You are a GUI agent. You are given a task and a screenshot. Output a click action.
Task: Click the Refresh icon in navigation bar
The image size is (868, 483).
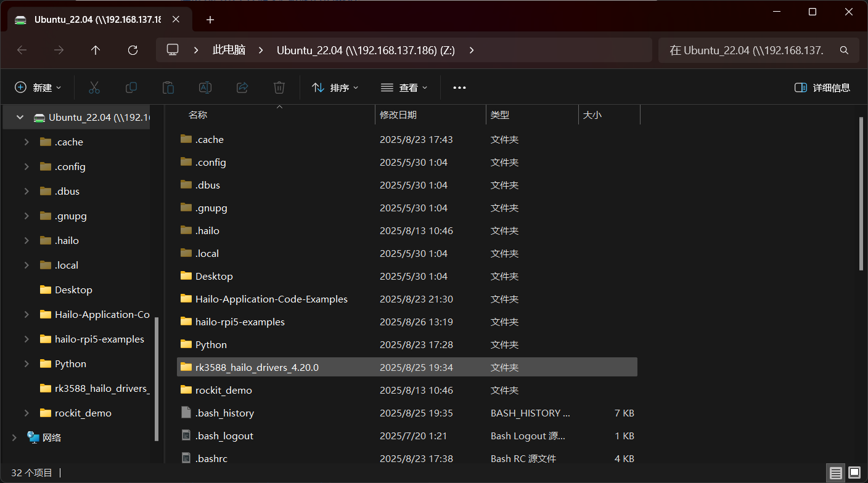(x=132, y=50)
